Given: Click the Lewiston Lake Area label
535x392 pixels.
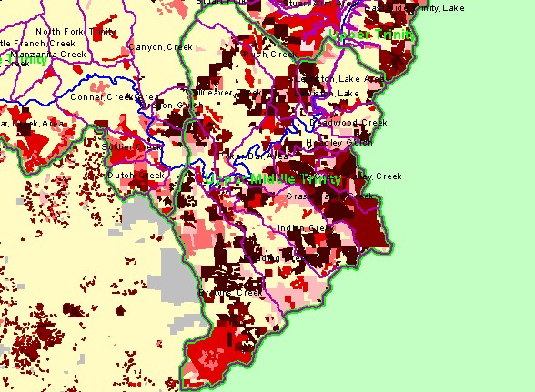Looking at the screenshot, I should 340,79.
